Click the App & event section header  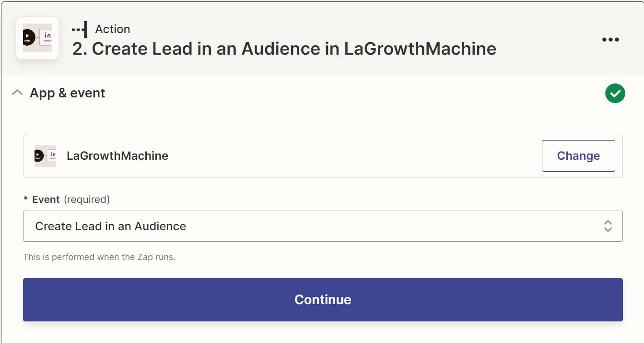point(68,93)
